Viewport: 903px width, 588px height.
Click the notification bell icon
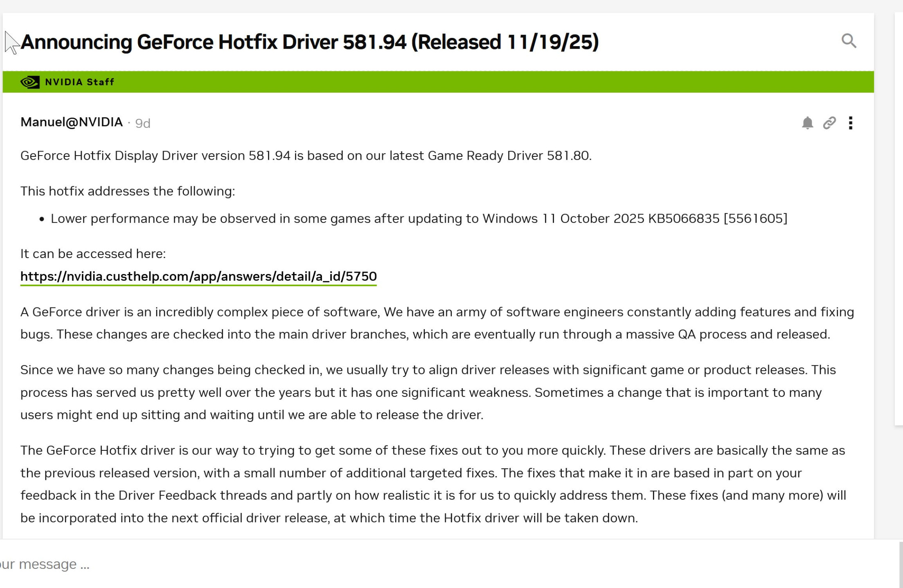807,123
